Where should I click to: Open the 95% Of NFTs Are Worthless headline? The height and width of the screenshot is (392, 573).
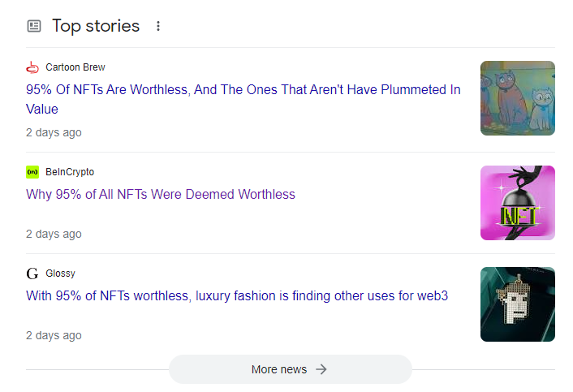click(243, 99)
